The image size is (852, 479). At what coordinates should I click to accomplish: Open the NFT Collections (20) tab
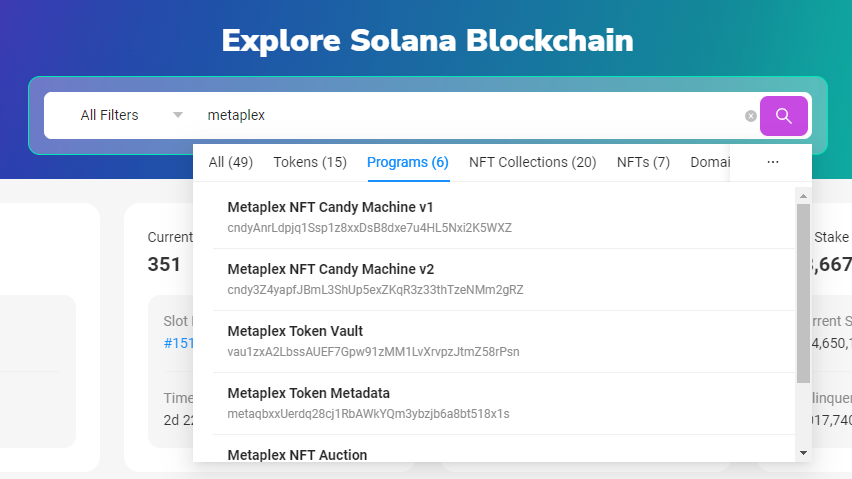[x=532, y=162]
